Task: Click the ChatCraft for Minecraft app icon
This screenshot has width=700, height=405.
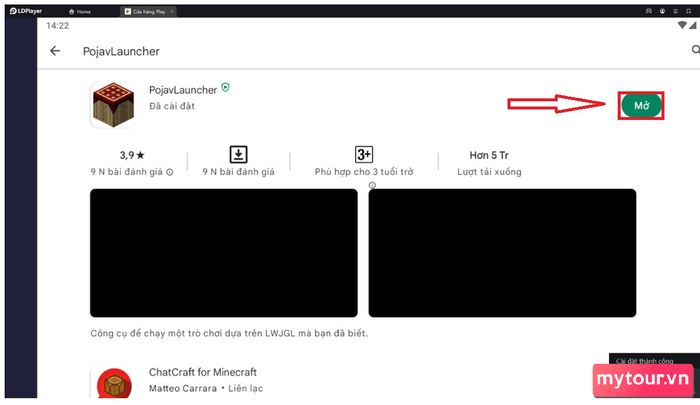Action: (114, 382)
